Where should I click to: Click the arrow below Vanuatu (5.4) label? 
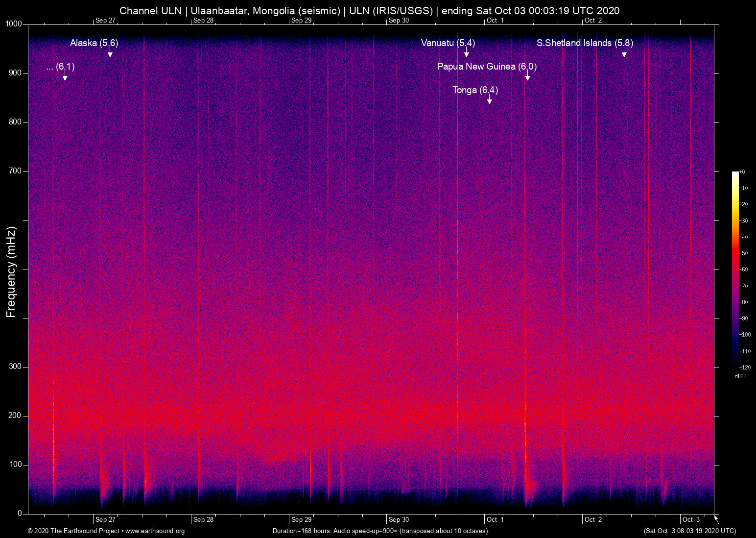pos(467,53)
